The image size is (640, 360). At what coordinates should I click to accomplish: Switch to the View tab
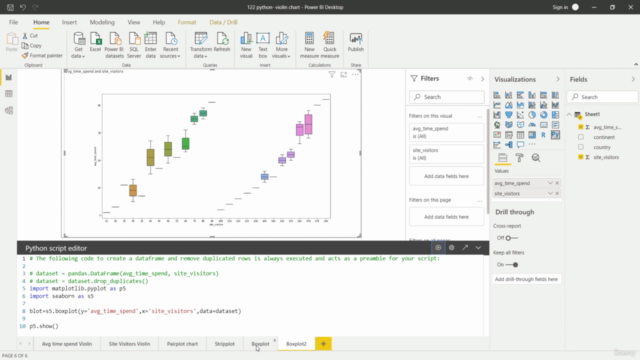click(x=133, y=22)
